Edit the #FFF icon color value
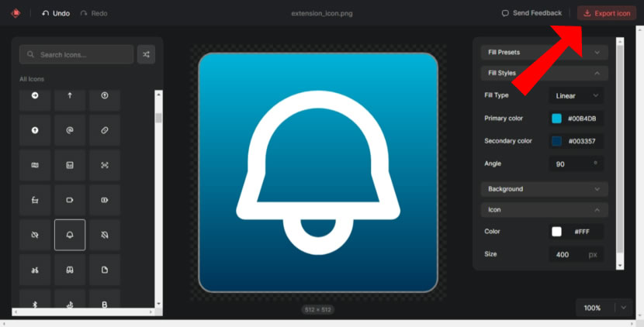The width and height of the screenshot is (644, 327). (582, 232)
